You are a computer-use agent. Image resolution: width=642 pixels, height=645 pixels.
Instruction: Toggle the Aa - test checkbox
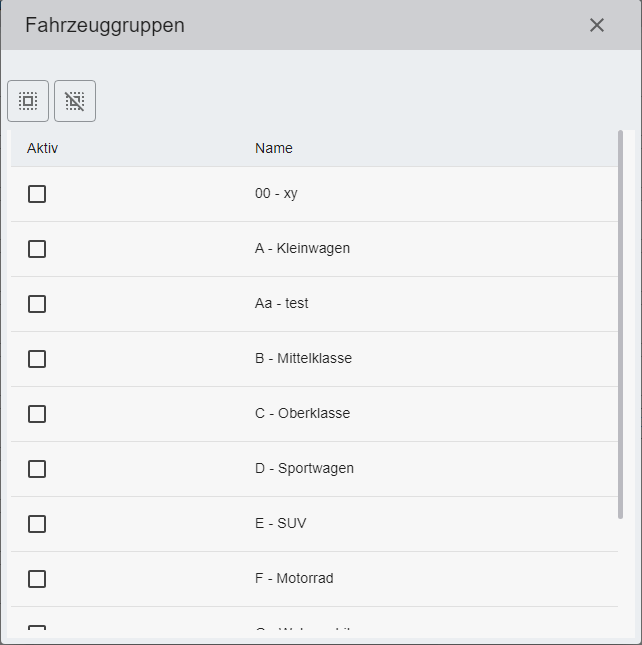click(37, 304)
